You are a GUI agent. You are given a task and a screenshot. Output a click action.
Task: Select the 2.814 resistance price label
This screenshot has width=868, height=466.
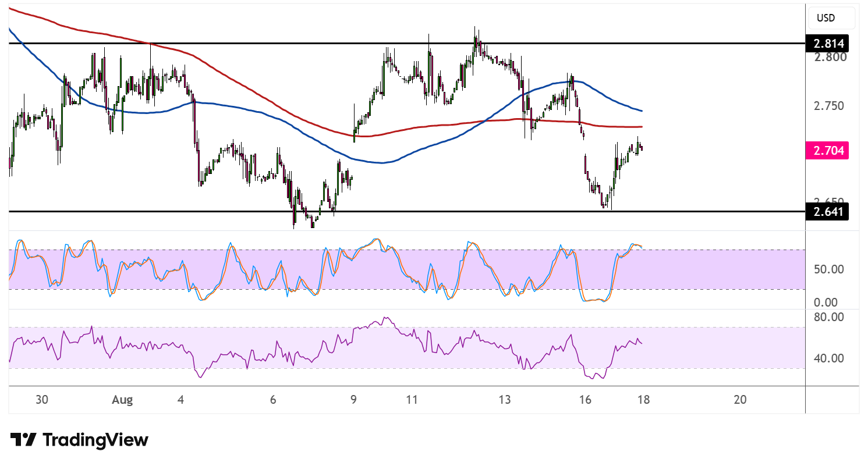coord(827,43)
